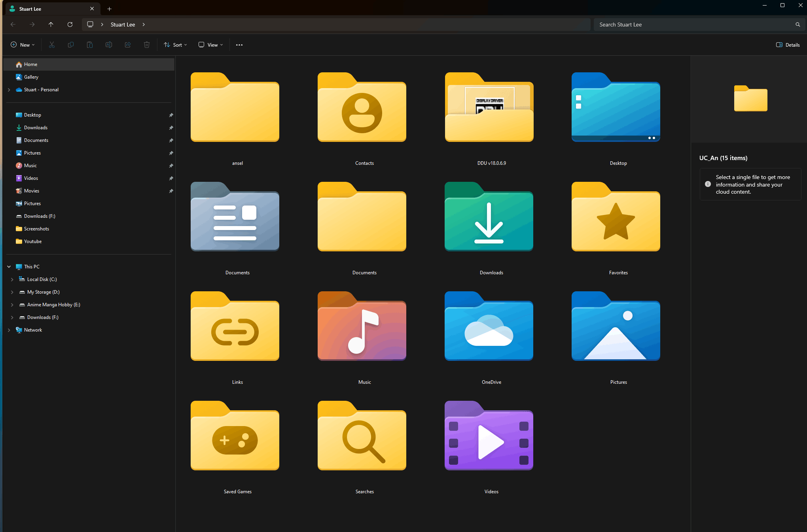Open the View dropdown menu
This screenshot has height=532, width=807.
[x=211, y=45]
